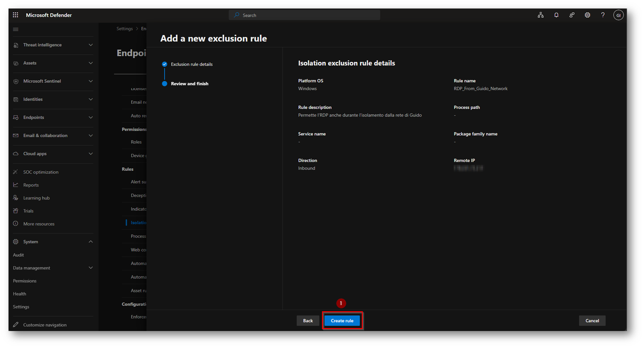Open the community feedback icon in header
Screen dimensions: 644x348
click(572, 15)
